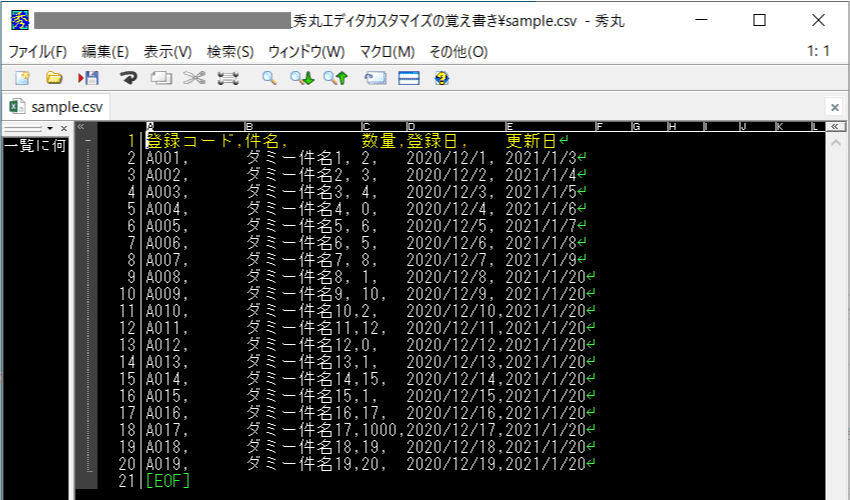Click column header H in the ruler
The image size is (850, 500).
click(672, 126)
